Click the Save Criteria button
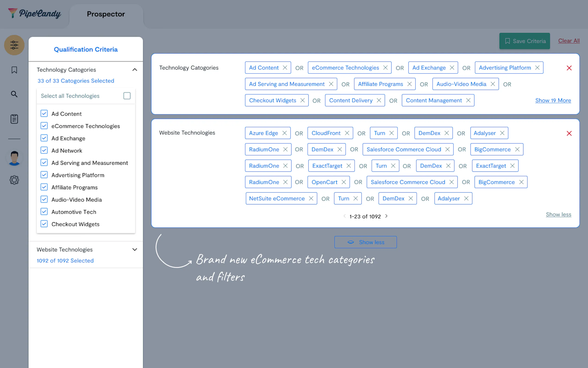 525,41
